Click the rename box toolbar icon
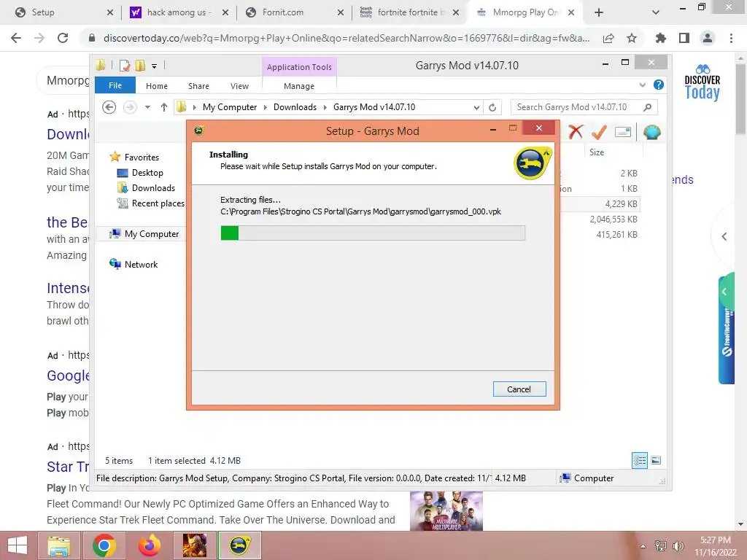This screenshot has width=747, height=560. [x=623, y=132]
